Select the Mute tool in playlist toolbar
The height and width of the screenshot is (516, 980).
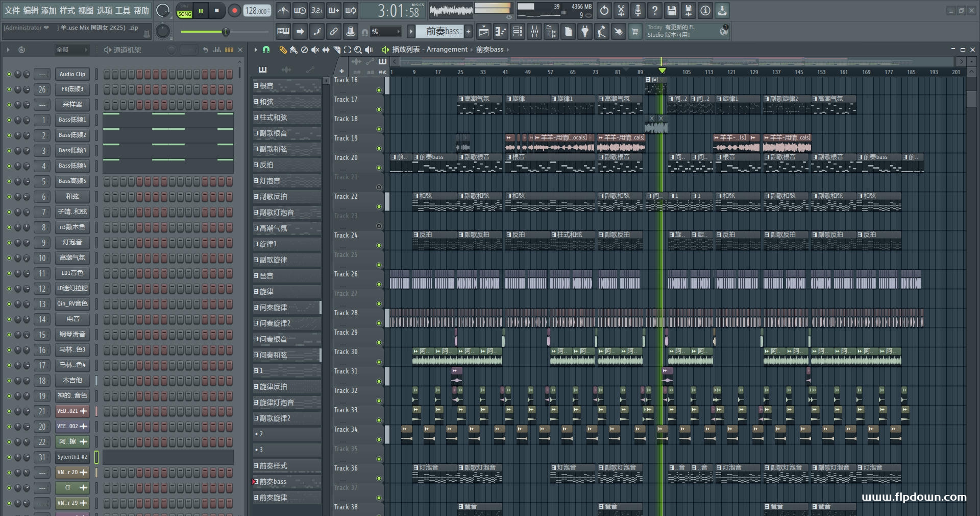[x=315, y=50]
